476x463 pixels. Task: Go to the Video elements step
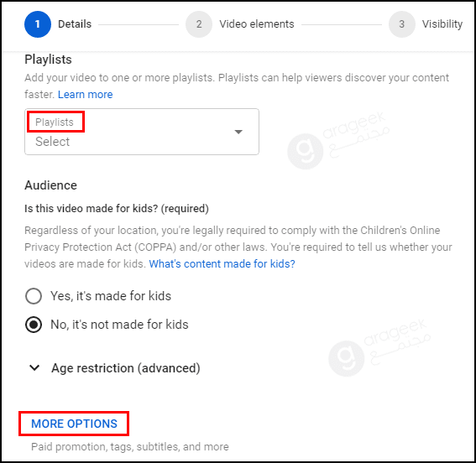(257, 24)
